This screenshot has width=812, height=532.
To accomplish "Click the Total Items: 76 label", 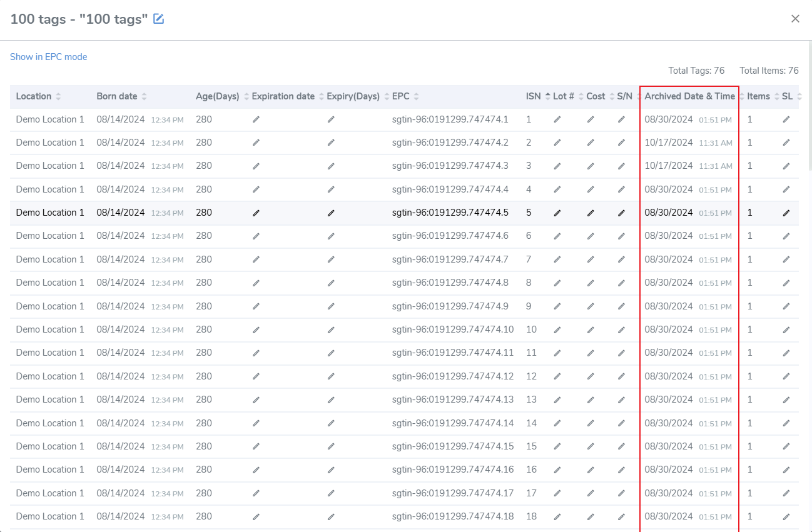I will pyautogui.click(x=769, y=71).
